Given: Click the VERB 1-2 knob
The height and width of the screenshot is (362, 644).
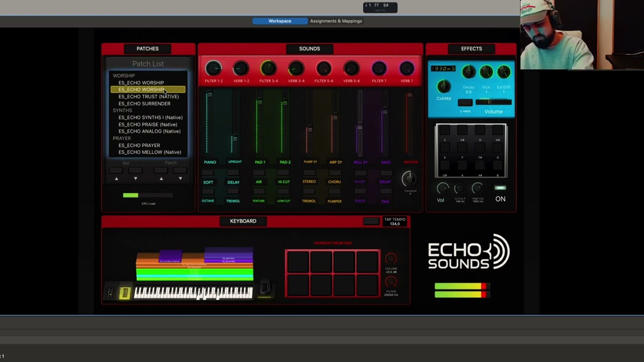Looking at the screenshot, I should [x=241, y=68].
